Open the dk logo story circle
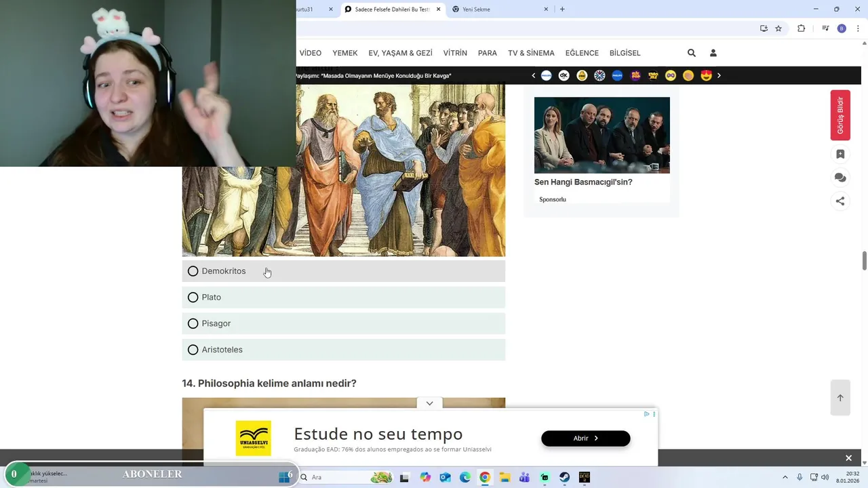Viewport: 868px width, 488px height. [x=564, y=76]
